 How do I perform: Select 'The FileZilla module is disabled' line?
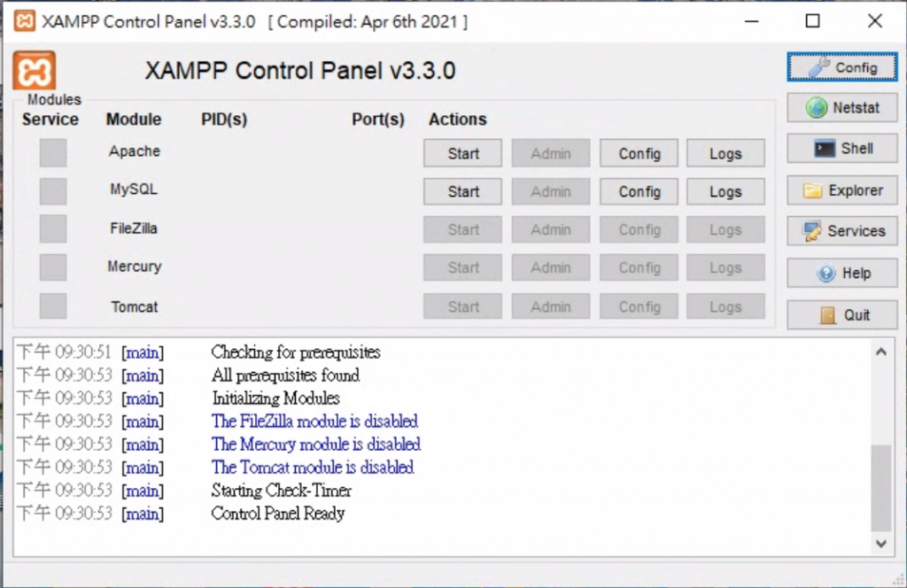point(314,421)
